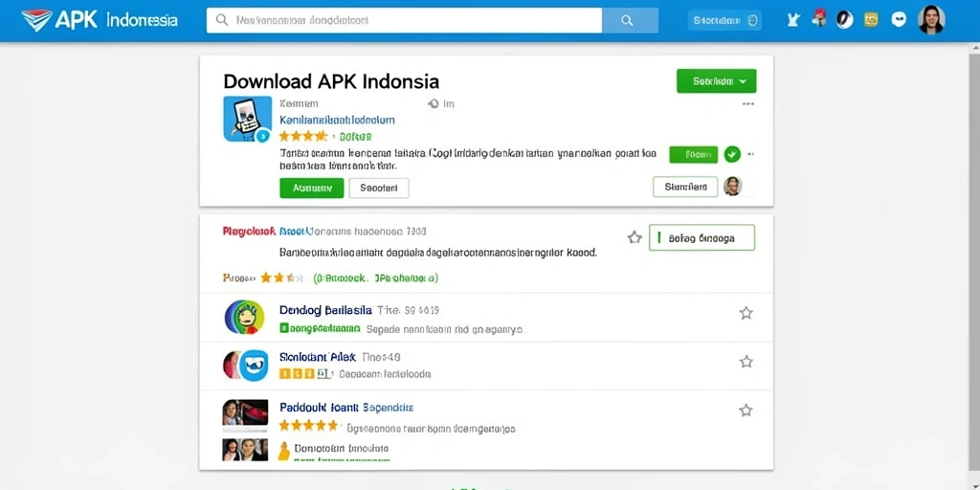Screen dimensions: 980x490
Task: Click the dark round icon in the header
Action: [x=845, y=20]
